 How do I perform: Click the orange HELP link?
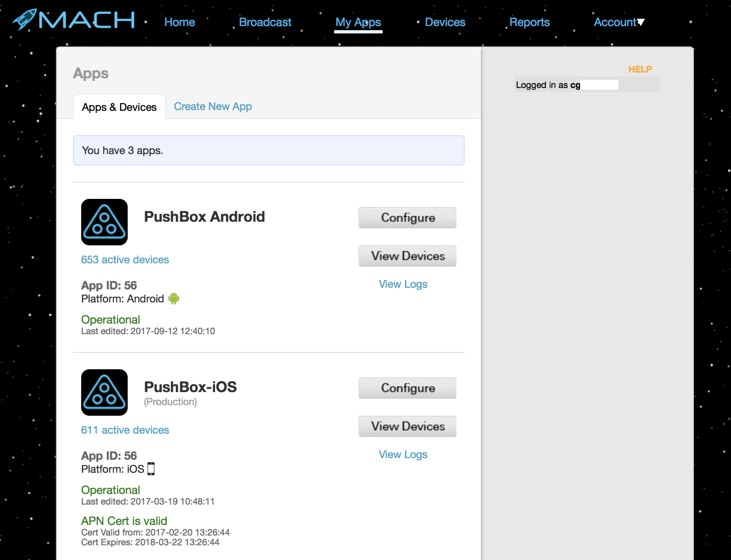pyautogui.click(x=640, y=69)
